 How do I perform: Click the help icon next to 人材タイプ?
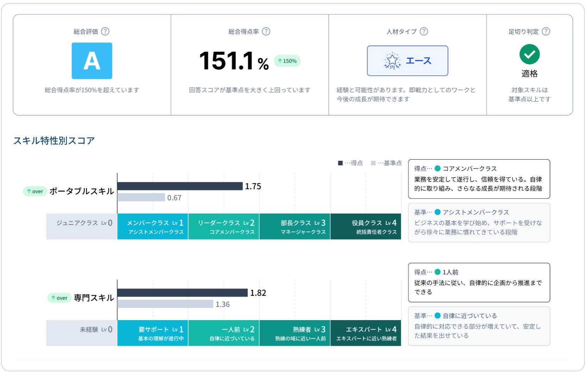click(x=424, y=31)
